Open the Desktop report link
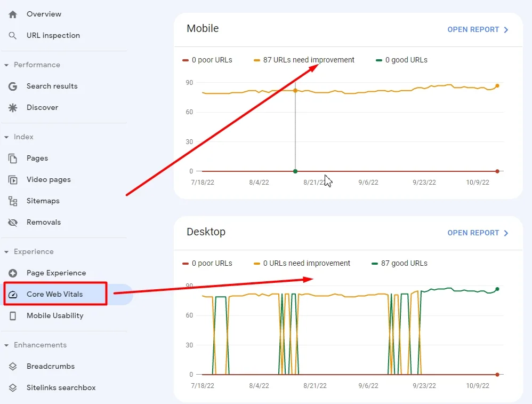 [x=478, y=233]
